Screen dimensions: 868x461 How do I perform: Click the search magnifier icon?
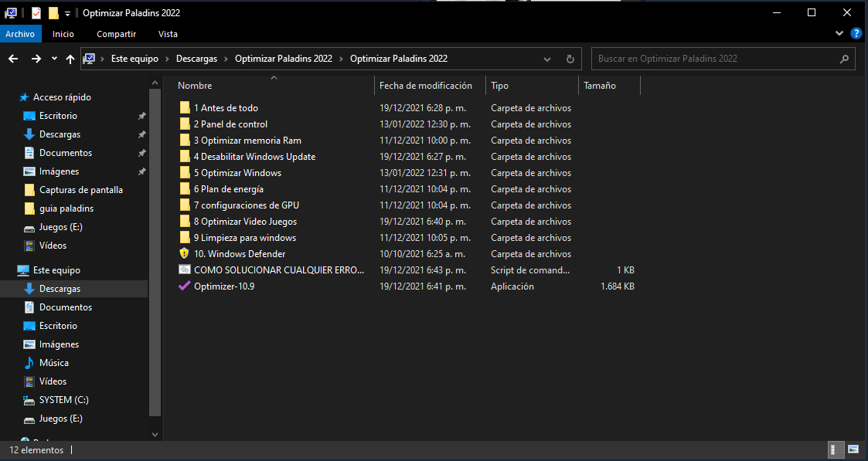click(843, 59)
